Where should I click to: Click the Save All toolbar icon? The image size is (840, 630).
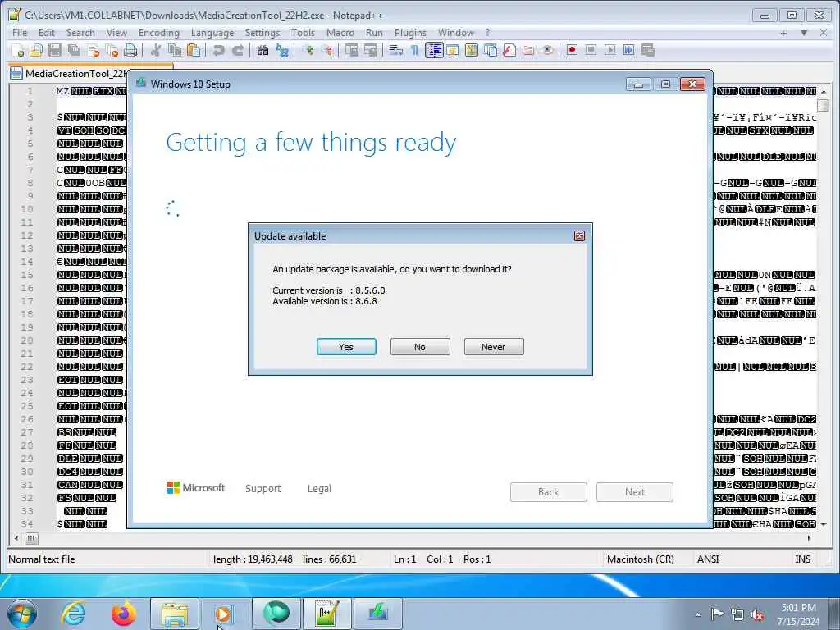74,50
